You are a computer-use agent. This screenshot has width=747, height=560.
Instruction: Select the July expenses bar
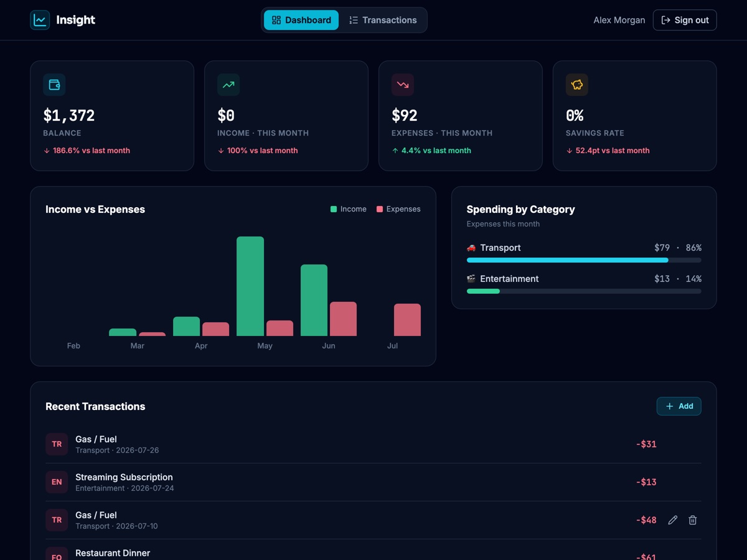(x=407, y=320)
